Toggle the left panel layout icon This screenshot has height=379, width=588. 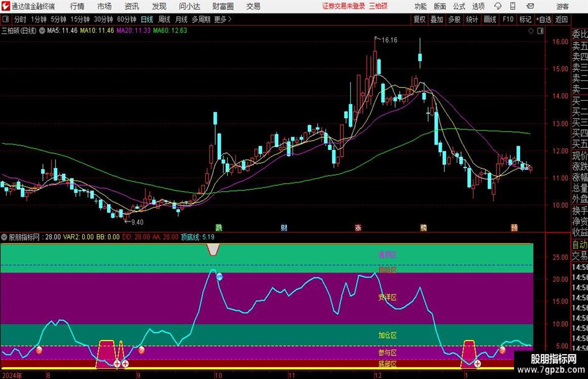point(6,19)
